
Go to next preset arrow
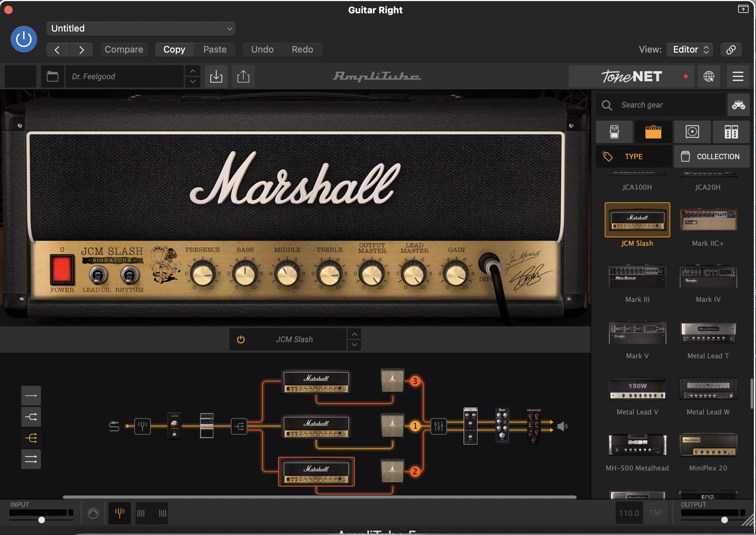point(81,49)
